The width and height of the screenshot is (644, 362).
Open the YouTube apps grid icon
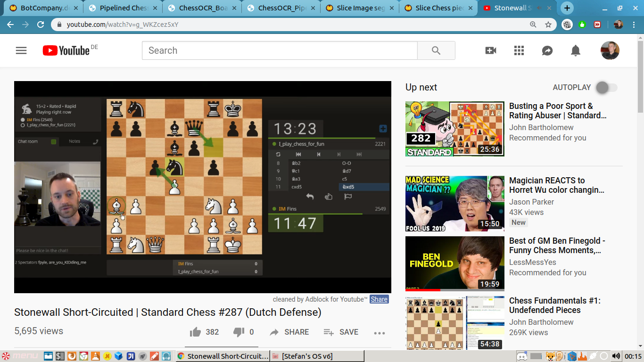pyautogui.click(x=519, y=50)
